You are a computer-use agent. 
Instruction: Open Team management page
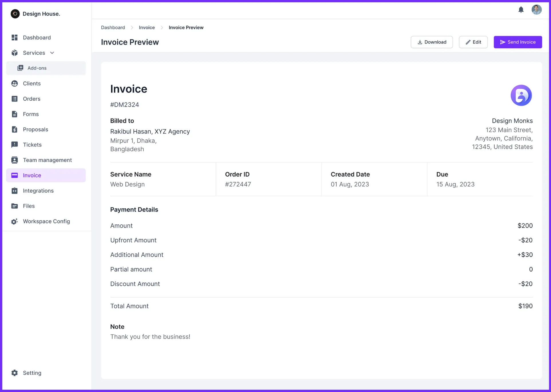click(46, 160)
